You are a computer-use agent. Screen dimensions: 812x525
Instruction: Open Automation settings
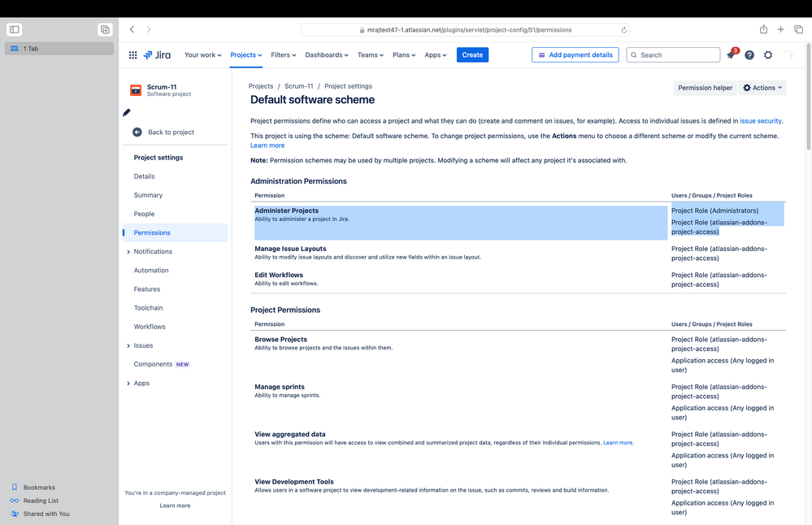[151, 271]
